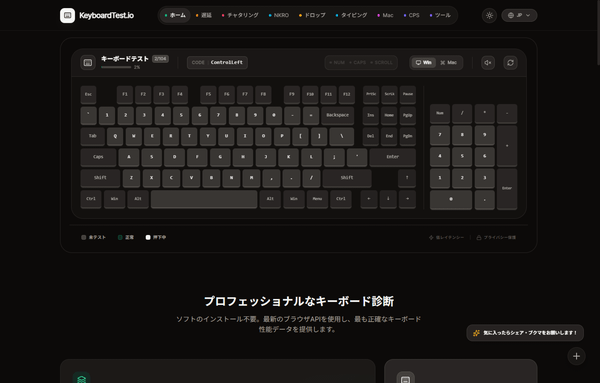Click the Esc key on virtual keyboard
This screenshot has width=600, height=383.
click(x=88, y=95)
